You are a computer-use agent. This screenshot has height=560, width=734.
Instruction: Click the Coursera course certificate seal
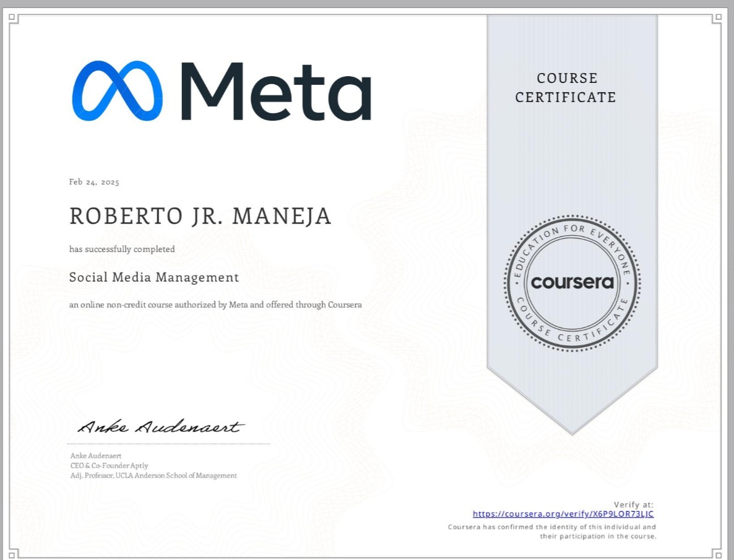pos(572,282)
